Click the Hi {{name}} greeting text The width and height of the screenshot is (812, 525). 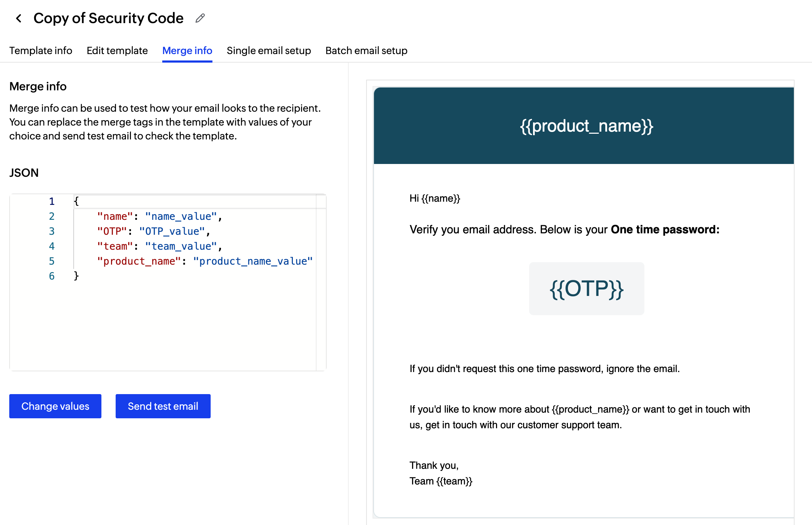pyautogui.click(x=434, y=198)
